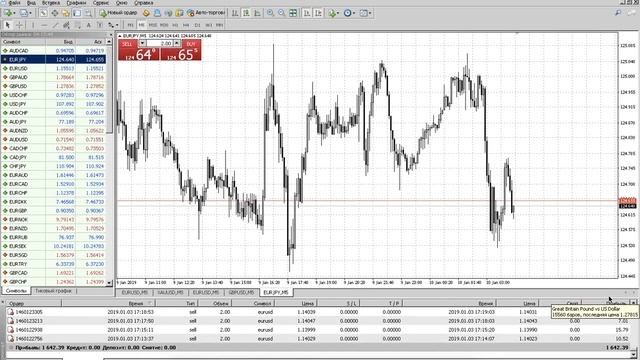The image size is (640, 360).
Task: Select the line chart type icon
Action: (x=257, y=13)
